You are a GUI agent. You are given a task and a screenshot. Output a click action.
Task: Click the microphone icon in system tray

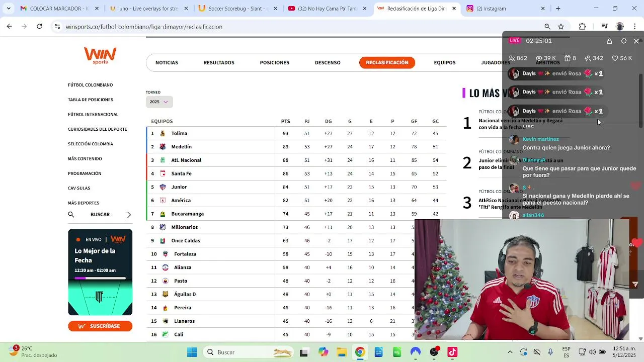[x=550, y=352]
